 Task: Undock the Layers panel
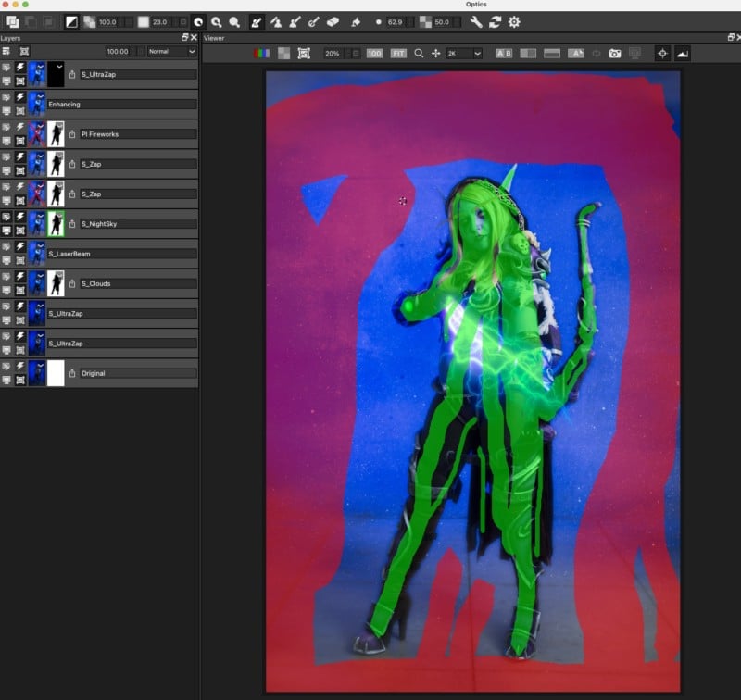[x=184, y=37]
